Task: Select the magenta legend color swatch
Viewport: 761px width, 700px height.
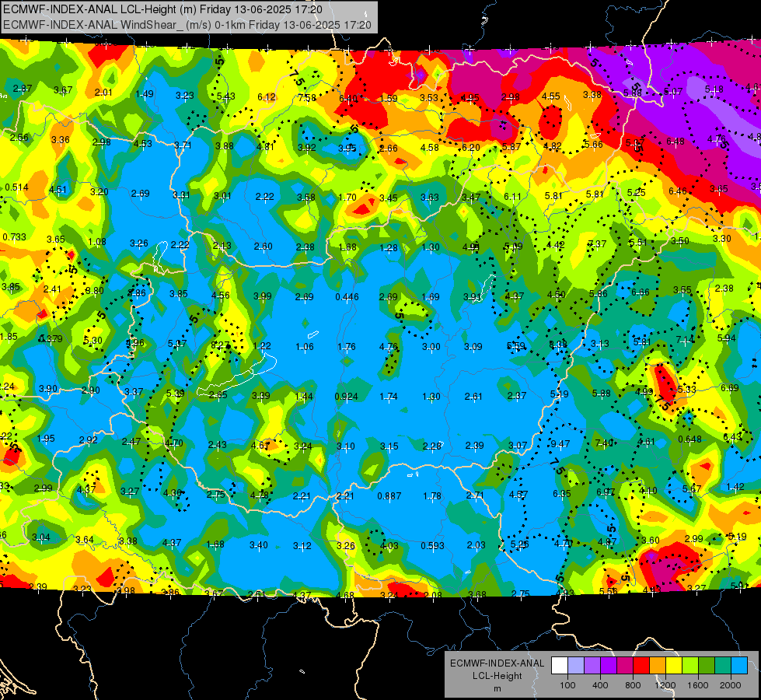Action: coord(625,666)
